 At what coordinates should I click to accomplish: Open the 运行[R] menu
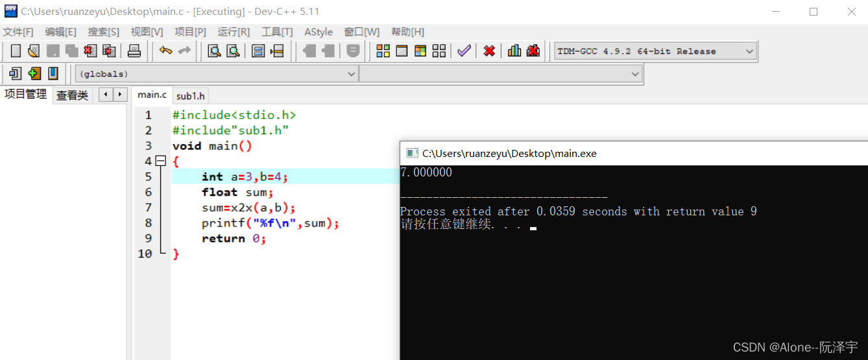point(234,32)
